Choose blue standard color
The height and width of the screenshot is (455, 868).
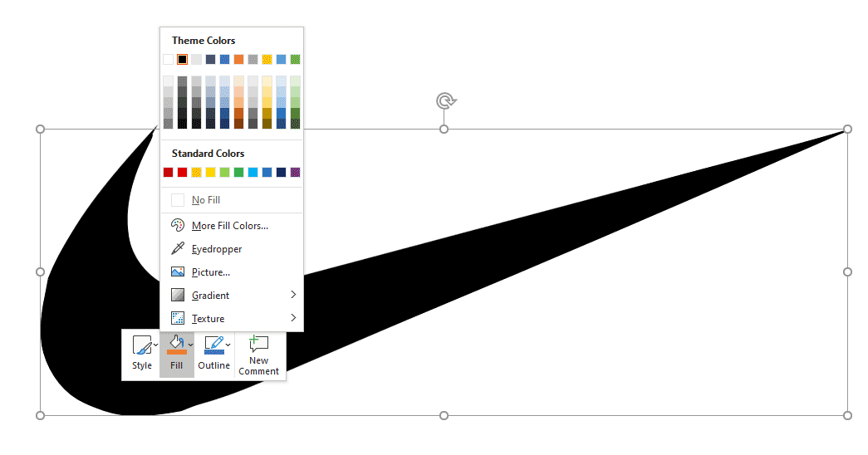coord(267,172)
